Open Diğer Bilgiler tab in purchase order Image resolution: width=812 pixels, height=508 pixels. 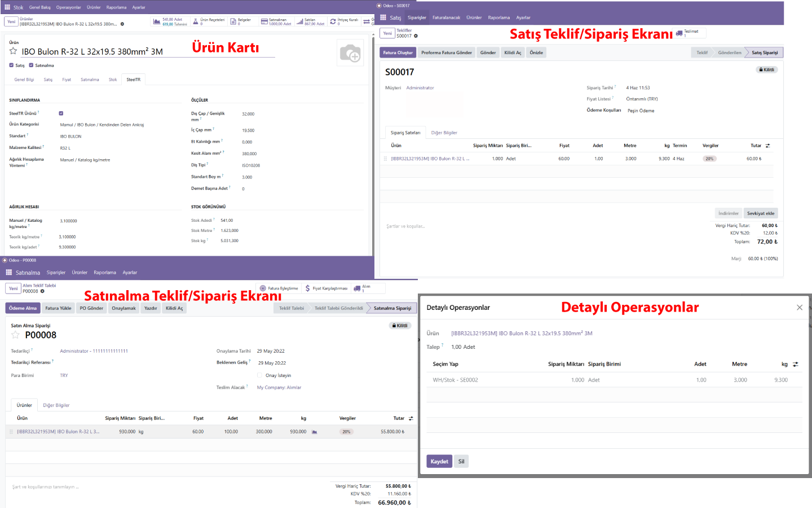56,405
